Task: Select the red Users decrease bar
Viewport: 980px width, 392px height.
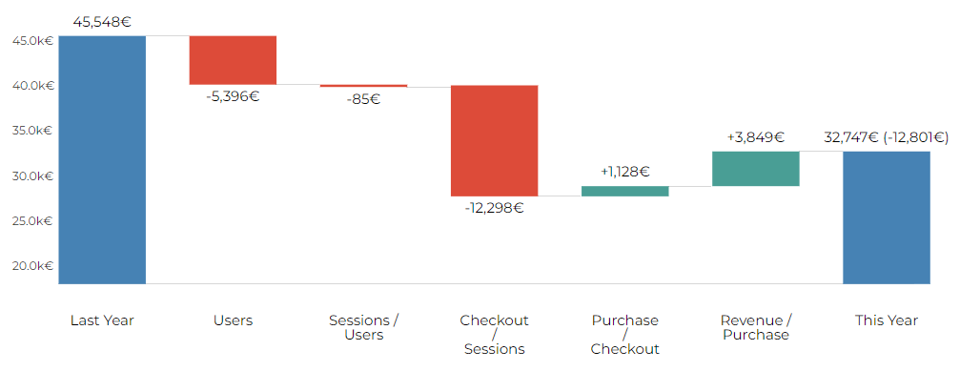Action: click(x=234, y=60)
